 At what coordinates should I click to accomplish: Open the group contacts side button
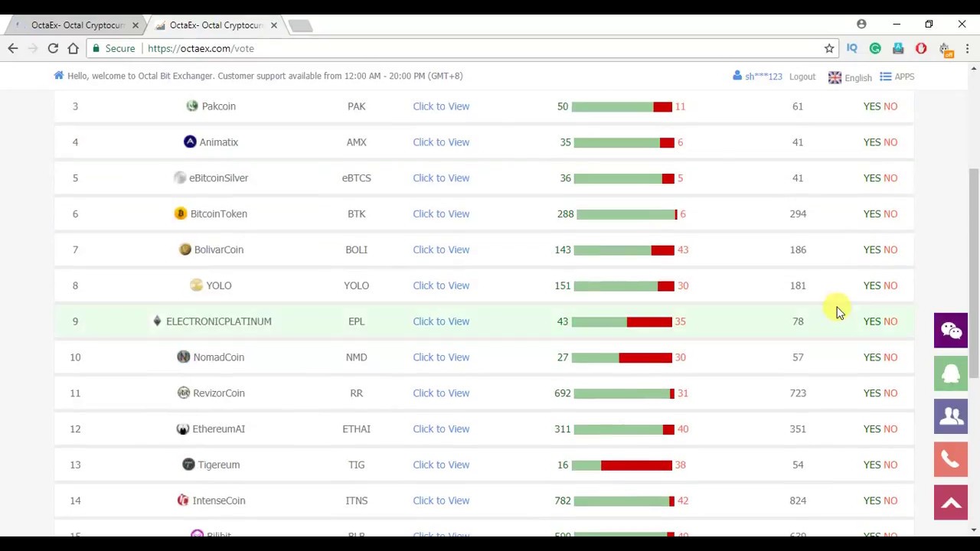coord(951,416)
